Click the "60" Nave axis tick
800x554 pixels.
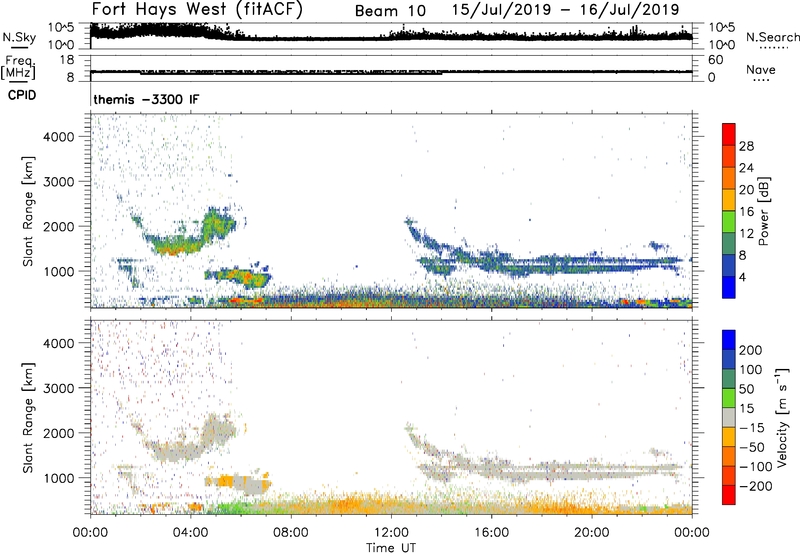[715, 60]
